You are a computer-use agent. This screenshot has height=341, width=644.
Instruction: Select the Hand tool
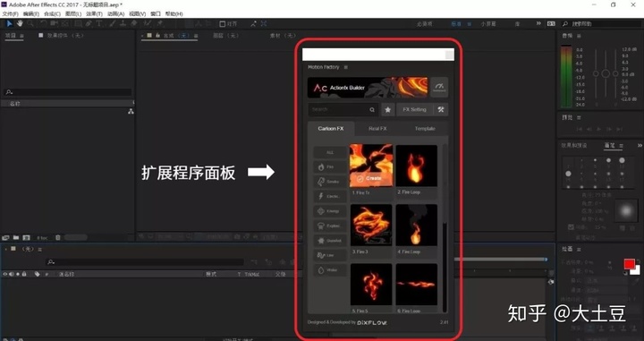click(20, 24)
